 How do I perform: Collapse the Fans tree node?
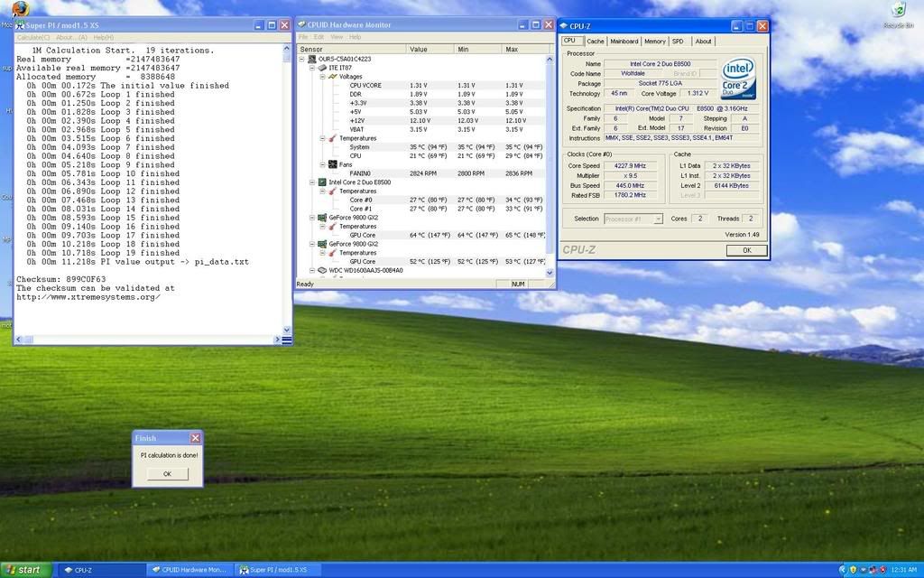coord(322,164)
